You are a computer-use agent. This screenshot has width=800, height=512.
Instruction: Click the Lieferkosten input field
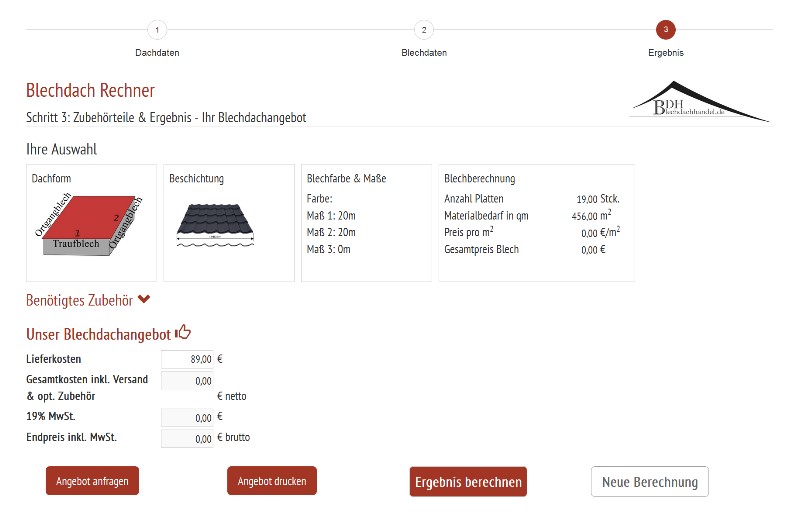point(188,359)
